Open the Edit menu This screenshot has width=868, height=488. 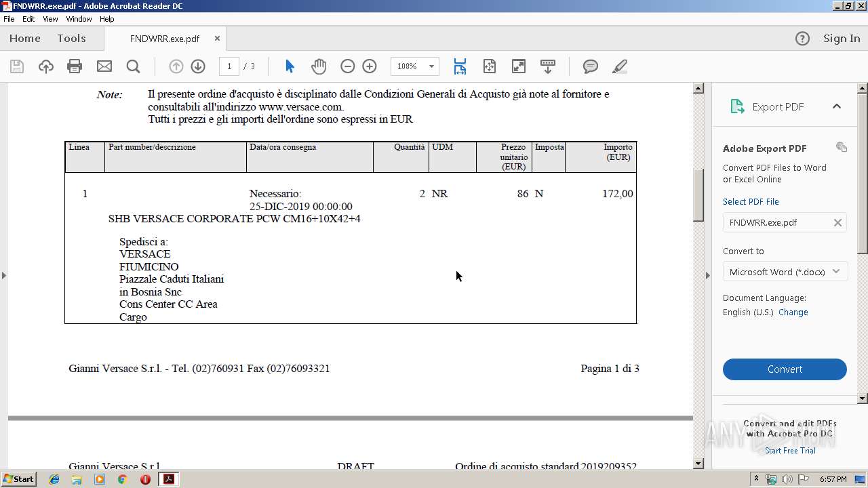(x=28, y=19)
